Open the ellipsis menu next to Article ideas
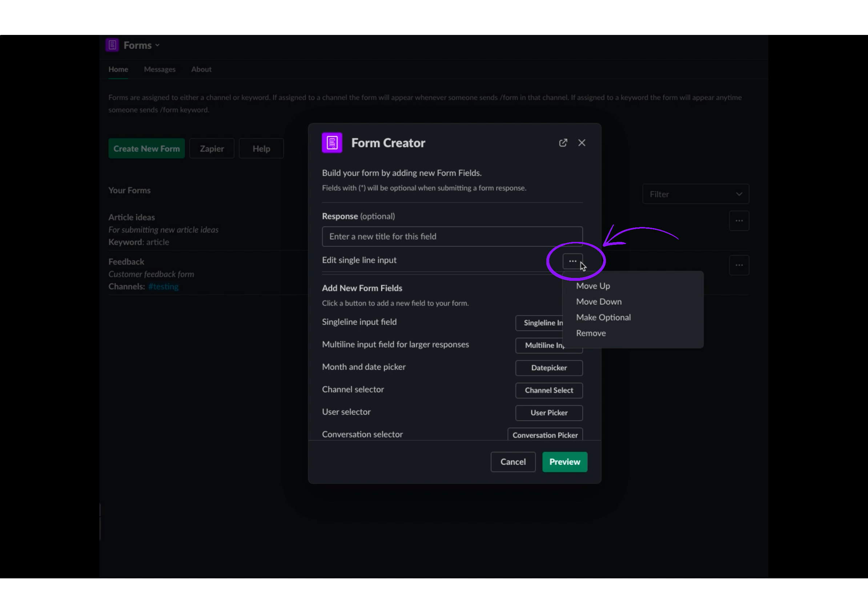This screenshot has height=614, width=868. point(739,220)
